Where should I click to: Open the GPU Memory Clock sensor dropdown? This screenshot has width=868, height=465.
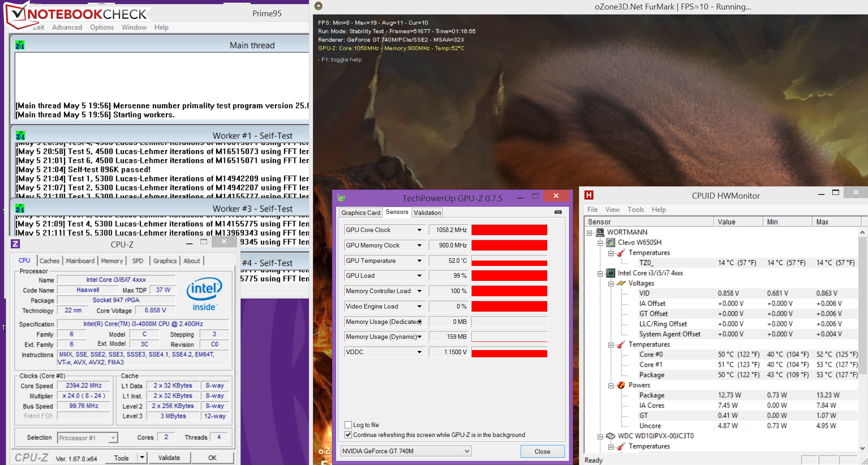(x=419, y=245)
